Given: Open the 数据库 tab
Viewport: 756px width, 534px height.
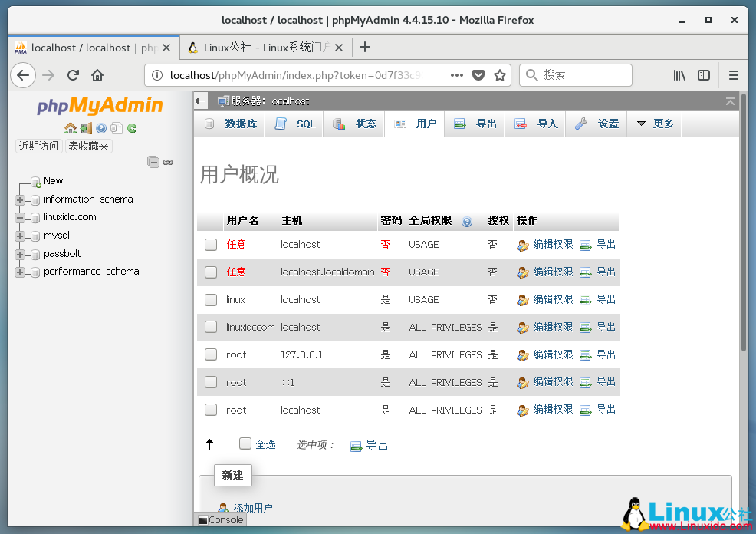Looking at the screenshot, I should [x=232, y=124].
